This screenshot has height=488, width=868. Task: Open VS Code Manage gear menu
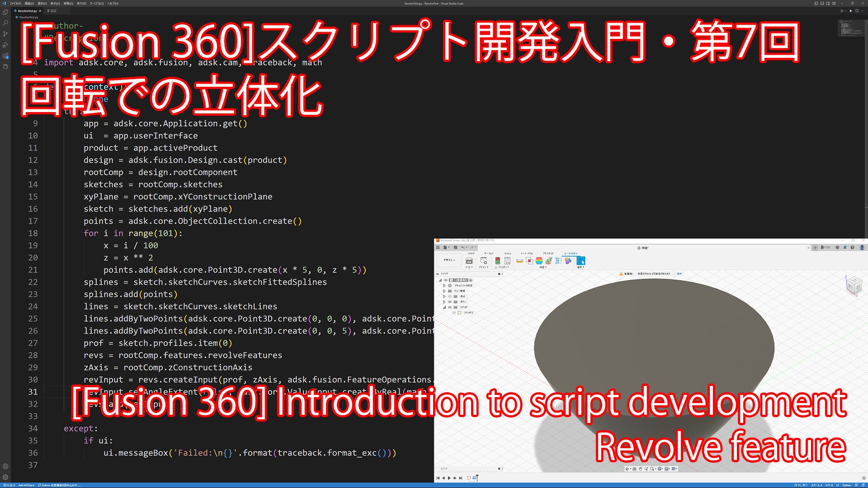tap(5, 477)
